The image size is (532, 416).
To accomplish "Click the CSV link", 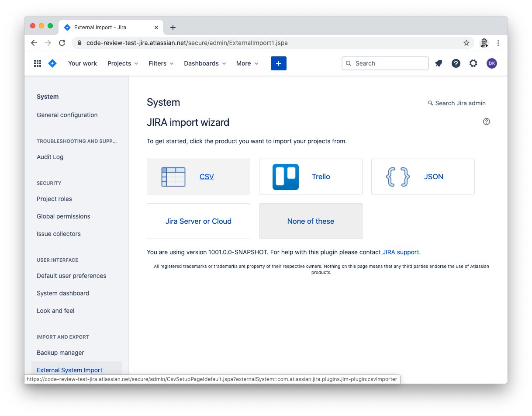I will click(x=207, y=177).
